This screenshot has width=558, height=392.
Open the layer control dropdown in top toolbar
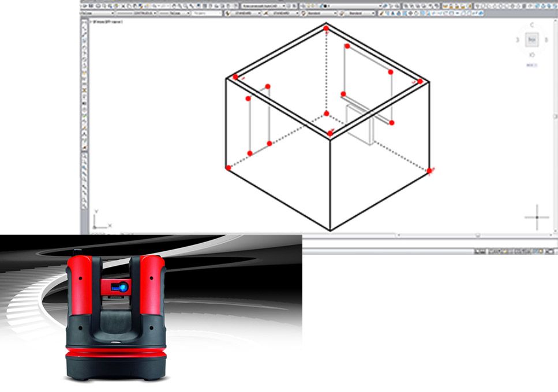[341, 6]
